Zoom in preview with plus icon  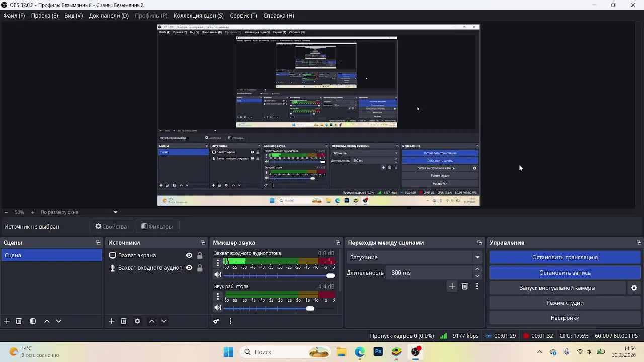33,212
